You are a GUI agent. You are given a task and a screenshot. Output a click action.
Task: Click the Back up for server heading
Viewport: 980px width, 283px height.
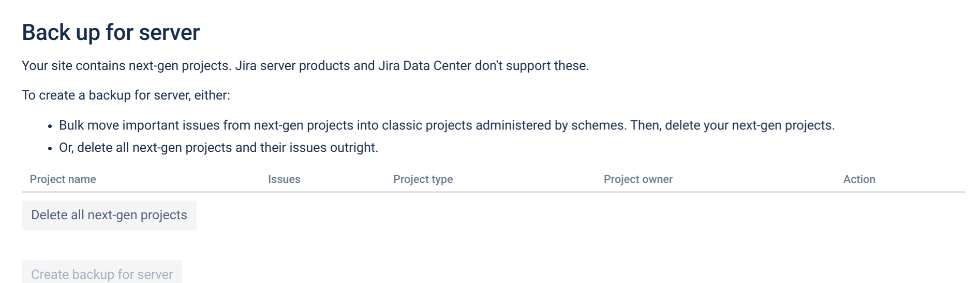(x=111, y=33)
